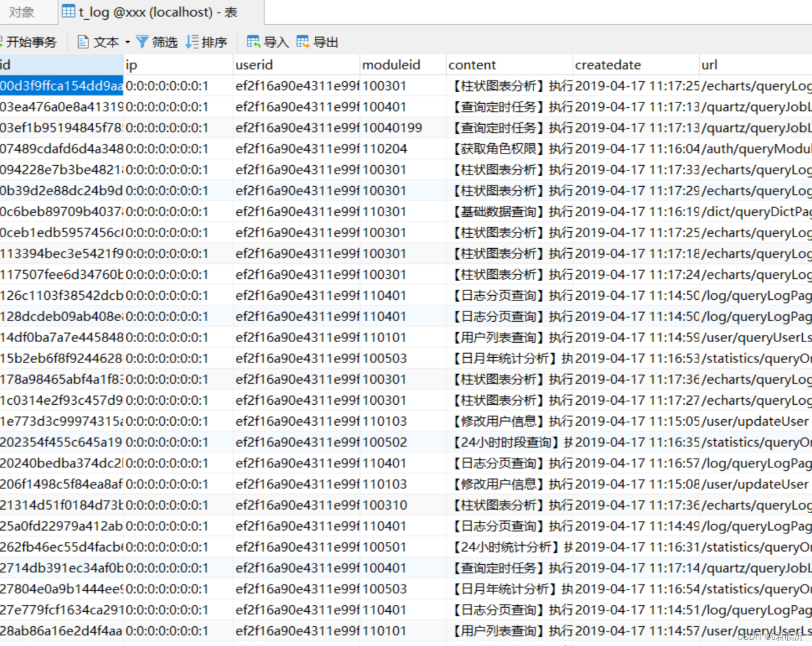Select createdate 2019-04-17 11:17:33 cell
The width and height of the screenshot is (812, 646).
(636, 170)
